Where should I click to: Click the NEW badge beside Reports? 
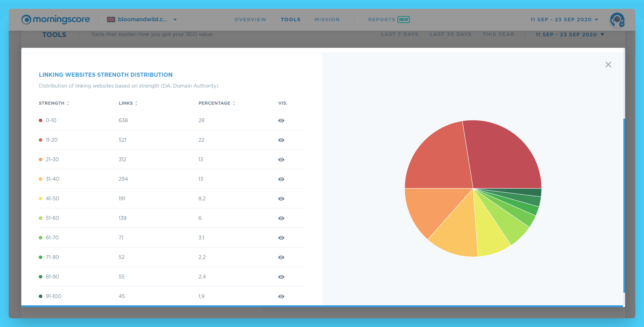(x=404, y=20)
